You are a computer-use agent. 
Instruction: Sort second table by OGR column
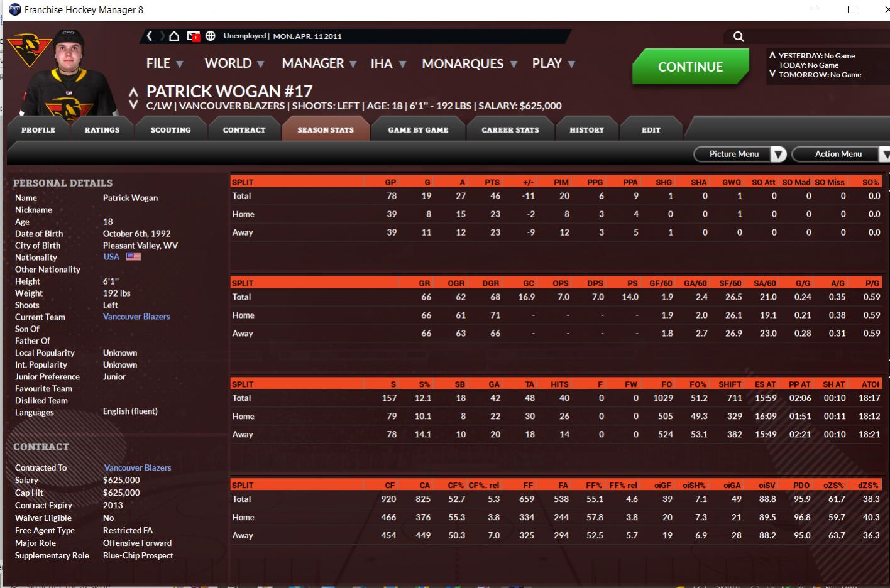(456, 283)
